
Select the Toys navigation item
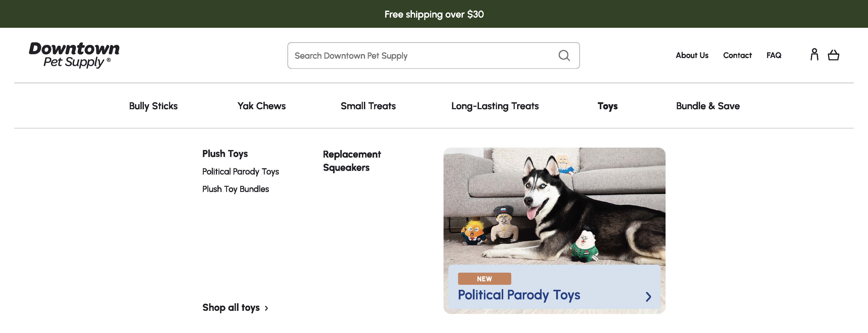608,106
